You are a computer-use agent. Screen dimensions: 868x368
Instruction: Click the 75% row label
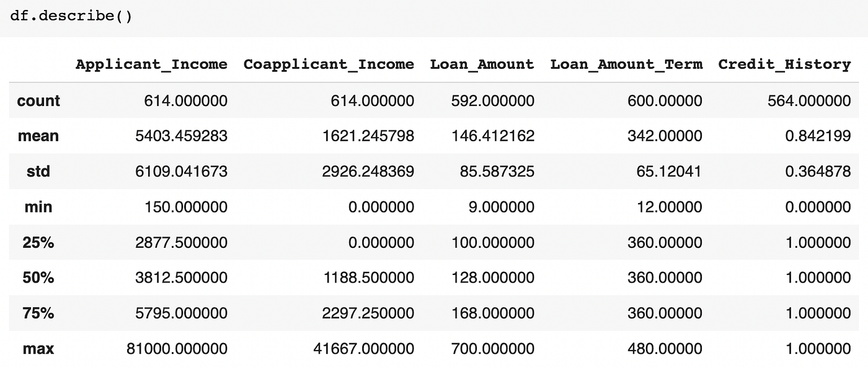pyautogui.click(x=38, y=313)
